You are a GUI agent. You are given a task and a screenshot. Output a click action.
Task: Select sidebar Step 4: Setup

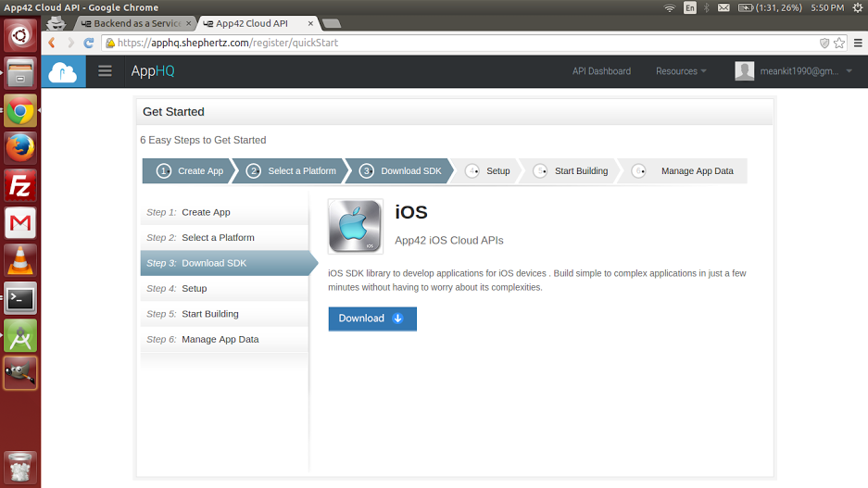coord(224,289)
